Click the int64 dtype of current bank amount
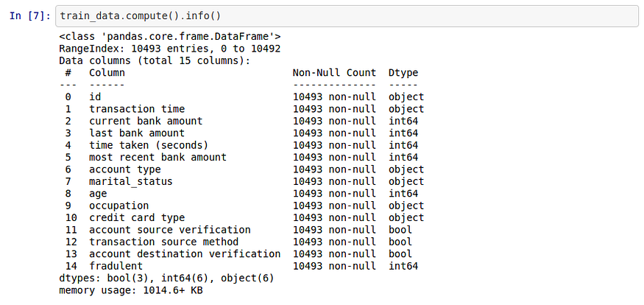This screenshot has height=305, width=644. click(403, 122)
